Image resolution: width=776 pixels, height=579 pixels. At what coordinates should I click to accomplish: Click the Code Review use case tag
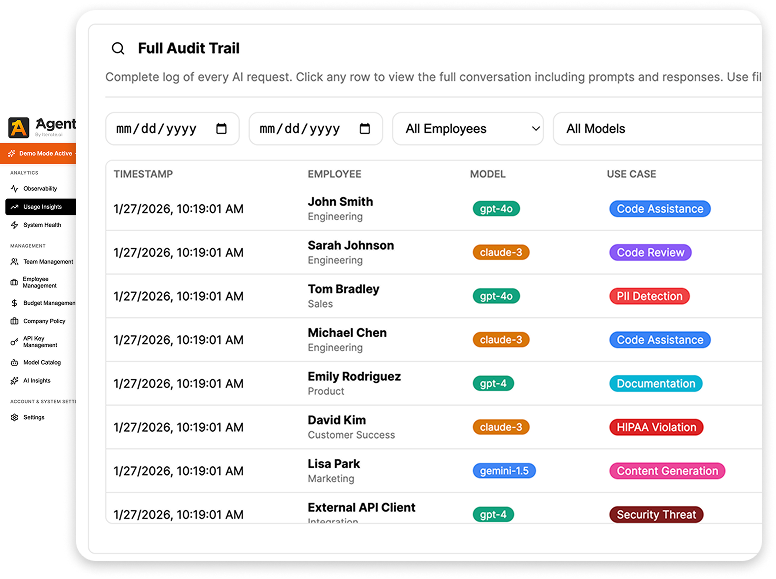[650, 252]
